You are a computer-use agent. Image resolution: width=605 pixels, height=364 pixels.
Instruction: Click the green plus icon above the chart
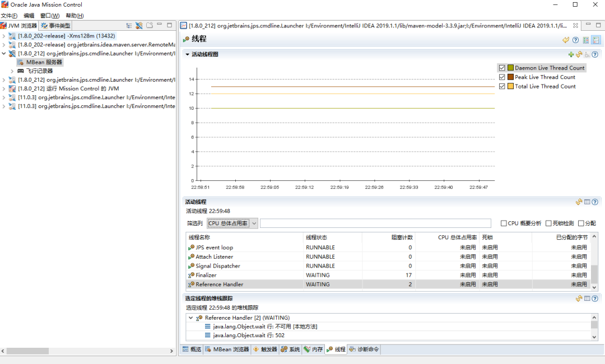571,54
